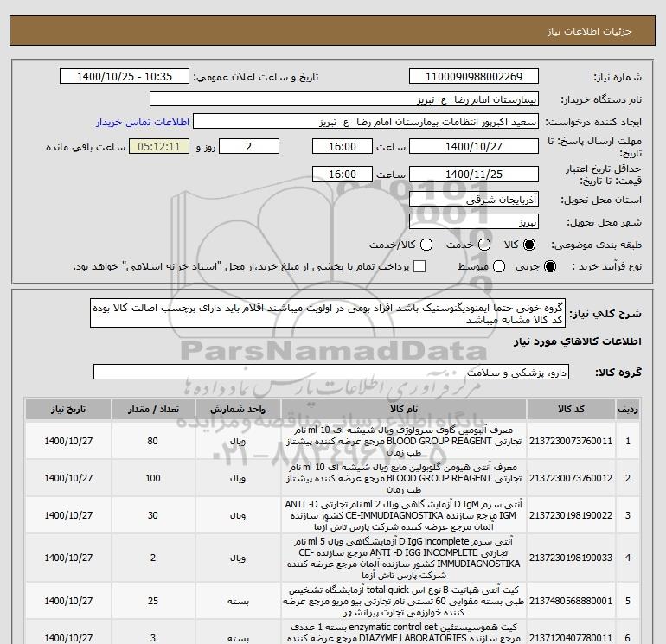Select the کالا/خدمت radio button

[x=426, y=245]
